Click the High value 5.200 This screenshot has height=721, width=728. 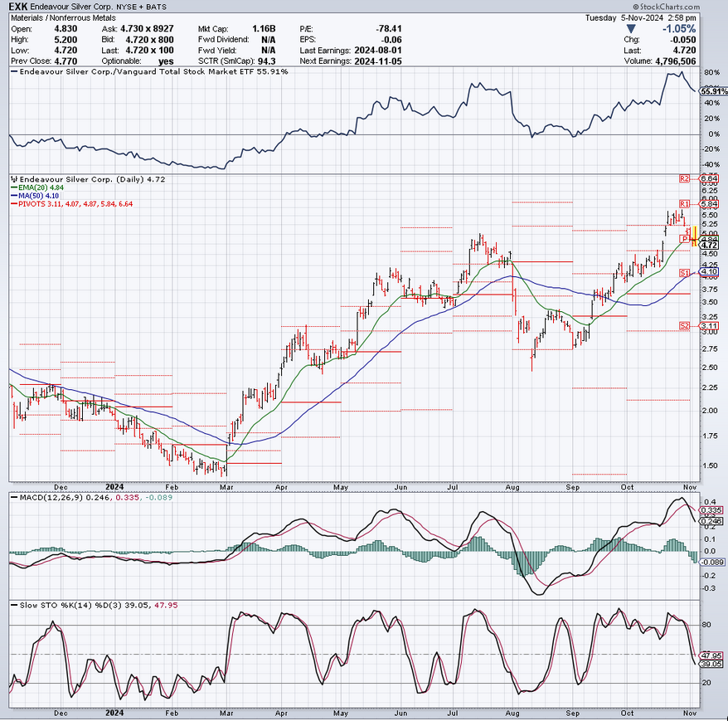(x=66, y=40)
